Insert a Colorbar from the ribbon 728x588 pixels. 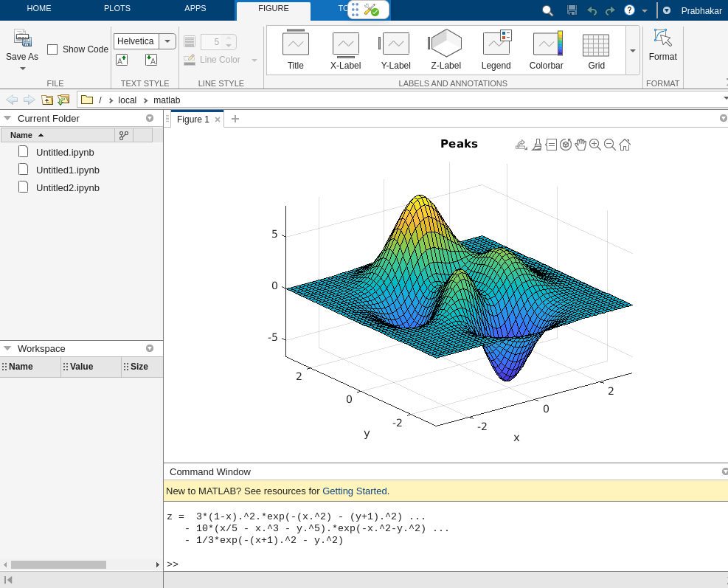coord(546,50)
